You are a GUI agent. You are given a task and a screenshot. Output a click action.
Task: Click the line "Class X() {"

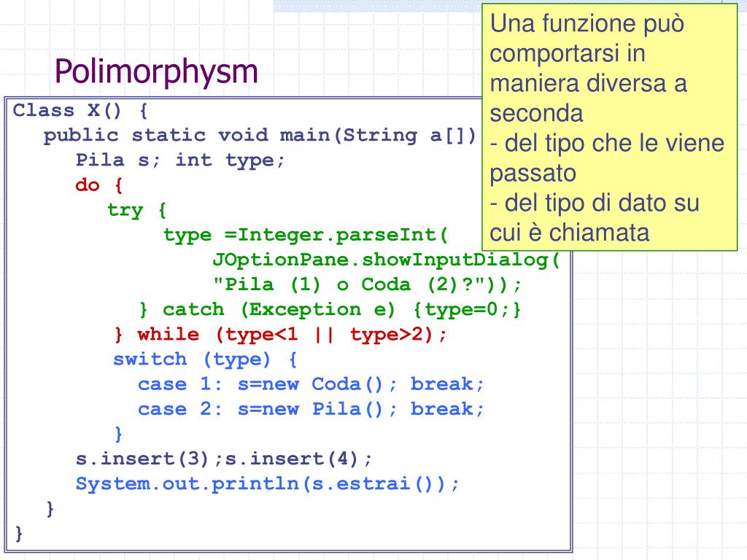coord(80,111)
